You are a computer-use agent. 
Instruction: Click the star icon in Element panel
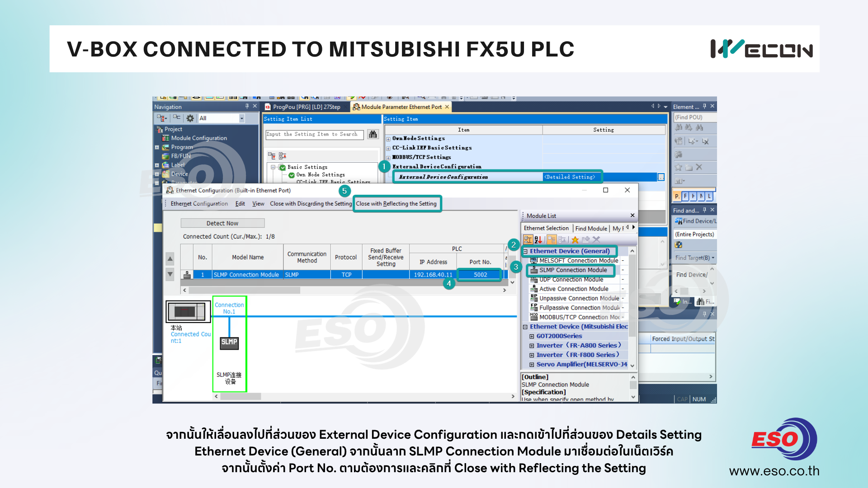click(x=679, y=167)
